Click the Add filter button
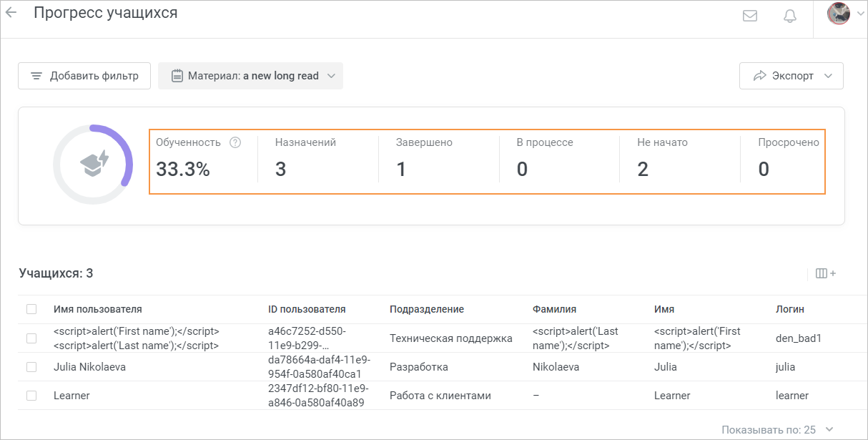 (x=84, y=76)
